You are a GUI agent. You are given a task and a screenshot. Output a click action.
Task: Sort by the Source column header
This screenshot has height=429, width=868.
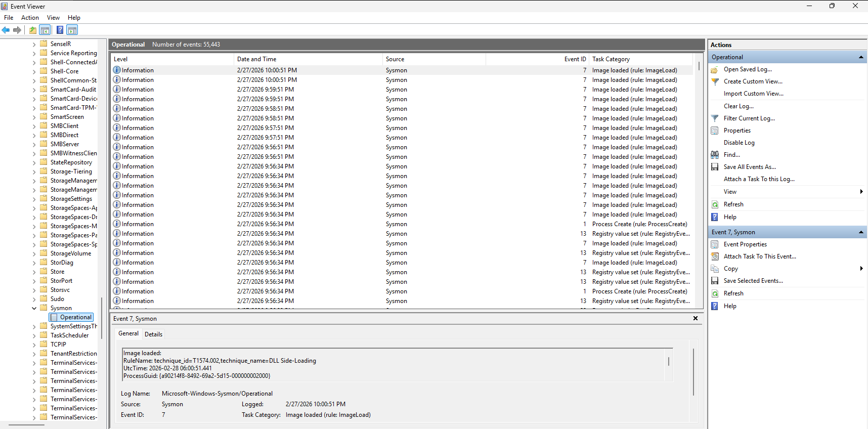(434, 59)
